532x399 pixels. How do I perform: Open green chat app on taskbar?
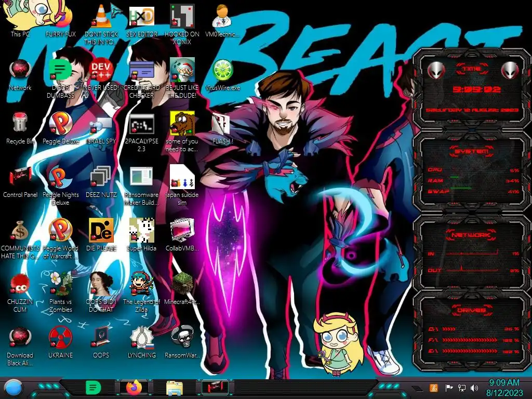[x=94, y=388]
